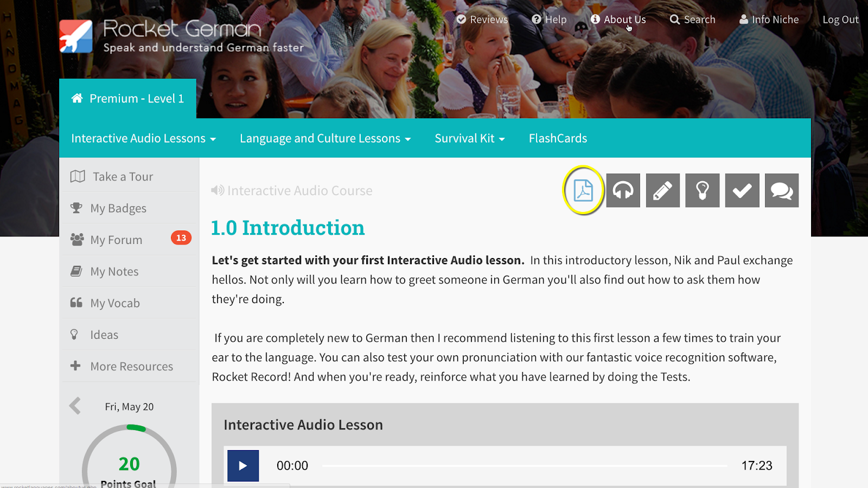
Task: Click the people icon beside My Forum
Action: pyautogui.click(x=77, y=239)
